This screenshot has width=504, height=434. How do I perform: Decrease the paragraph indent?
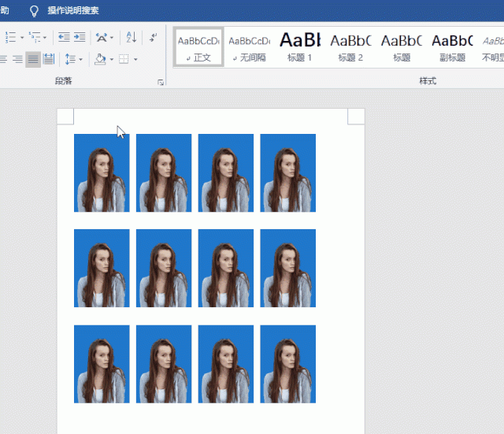(64, 37)
